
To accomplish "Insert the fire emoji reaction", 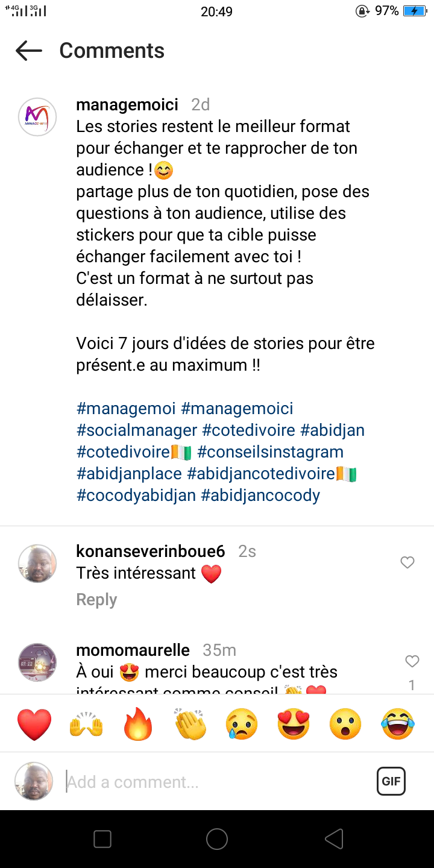I will tap(139, 724).
